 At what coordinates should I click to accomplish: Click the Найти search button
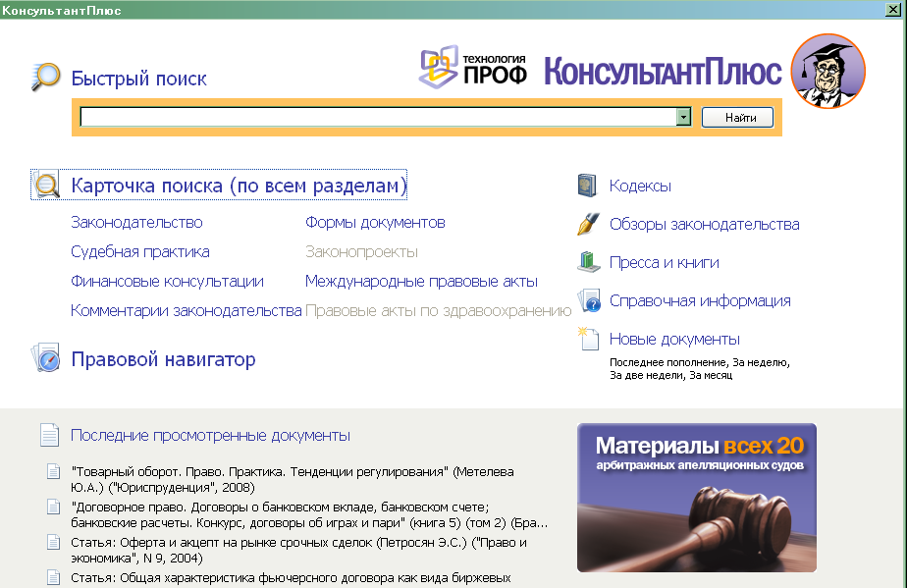click(737, 118)
